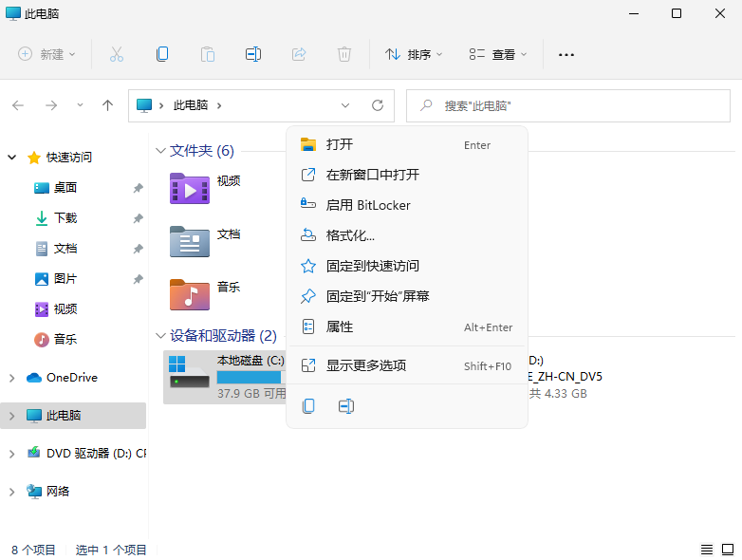
Task: Collapse the 设备和驱动器 (2) group
Action: [159, 336]
